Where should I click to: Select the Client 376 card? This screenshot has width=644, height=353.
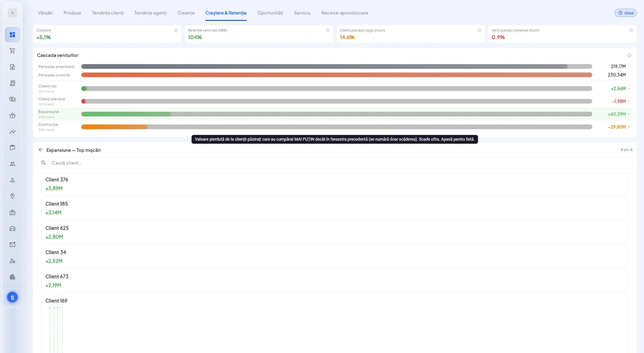coord(334,184)
